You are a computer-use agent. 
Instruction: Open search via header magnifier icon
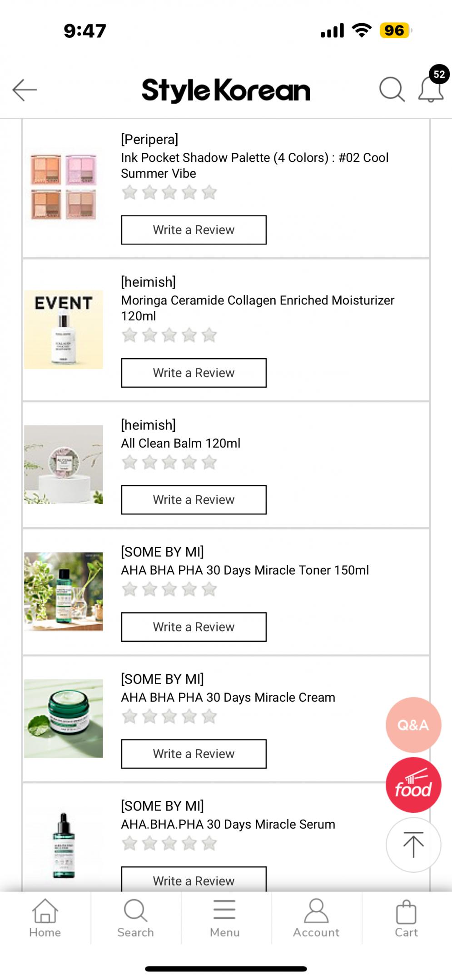click(x=392, y=89)
